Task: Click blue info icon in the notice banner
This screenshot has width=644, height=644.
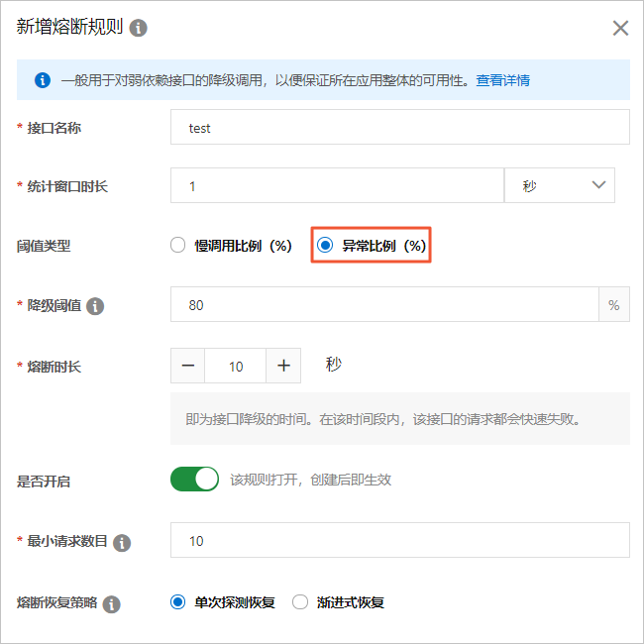Action: [43, 80]
